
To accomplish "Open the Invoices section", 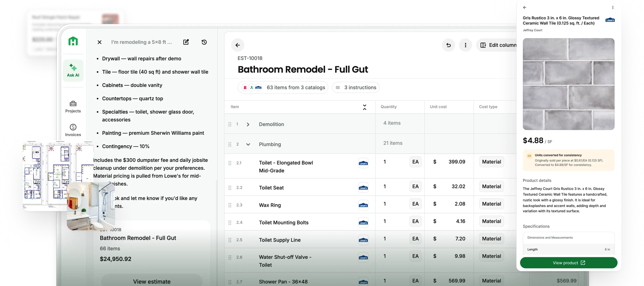I will click(x=73, y=130).
